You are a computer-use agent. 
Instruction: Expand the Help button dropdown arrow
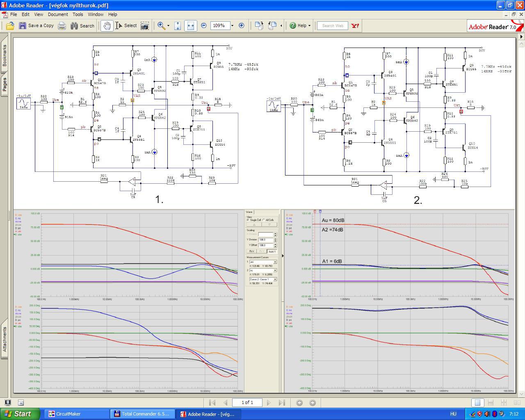tap(309, 25)
